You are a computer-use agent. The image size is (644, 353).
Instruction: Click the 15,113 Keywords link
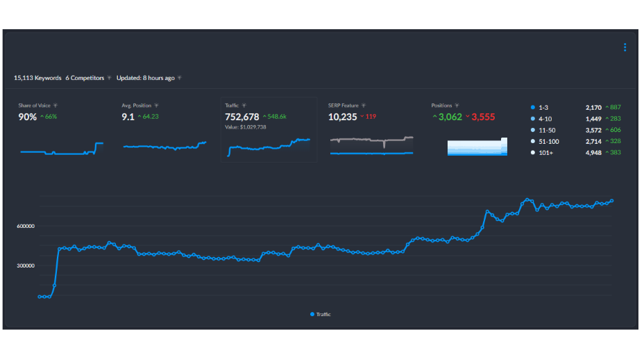(37, 78)
